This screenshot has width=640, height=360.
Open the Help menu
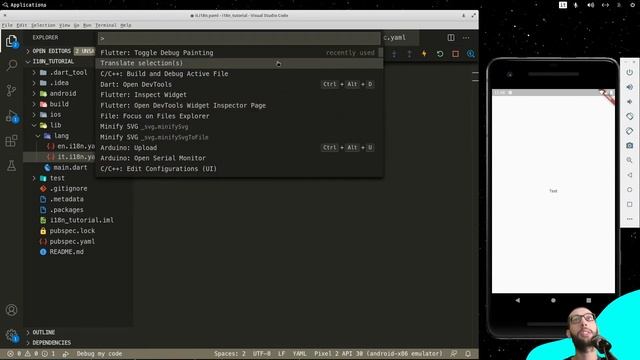click(x=126, y=25)
